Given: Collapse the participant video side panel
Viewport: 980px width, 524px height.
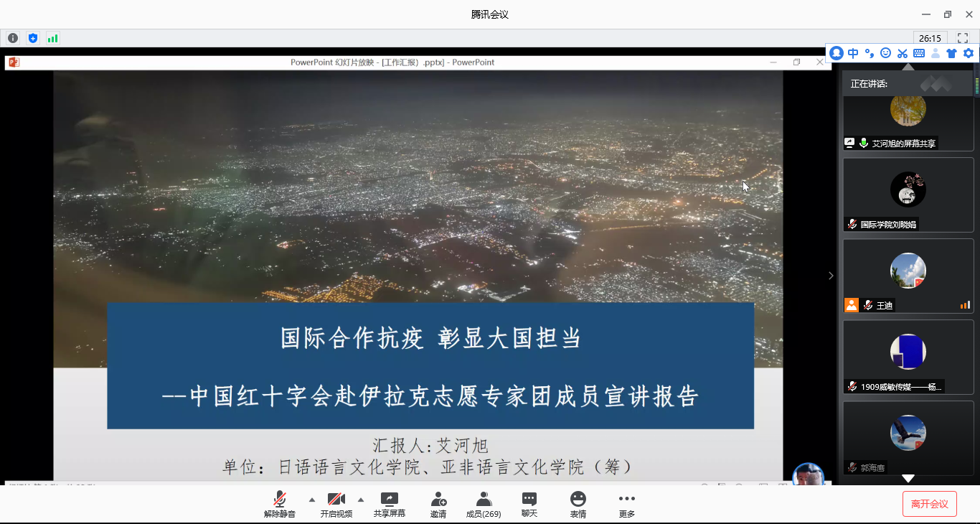Looking at the screenshot, I should pos(831,276).
